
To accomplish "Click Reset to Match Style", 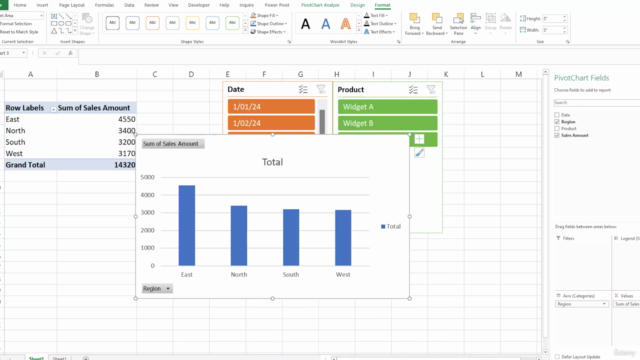I will click(19, 32).
